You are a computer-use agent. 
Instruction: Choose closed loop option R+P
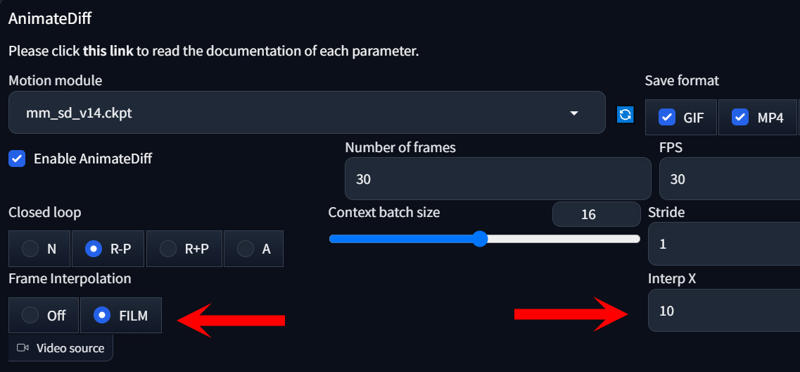[184, 249]
